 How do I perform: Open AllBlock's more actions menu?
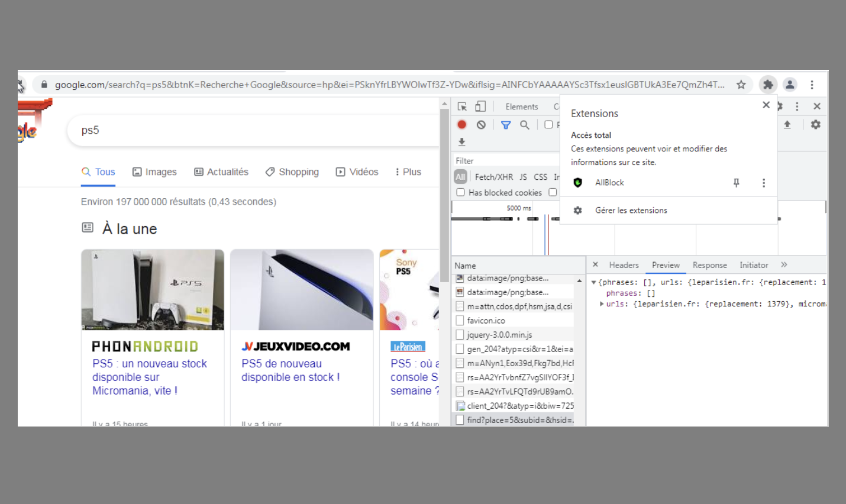pos(764,183)
